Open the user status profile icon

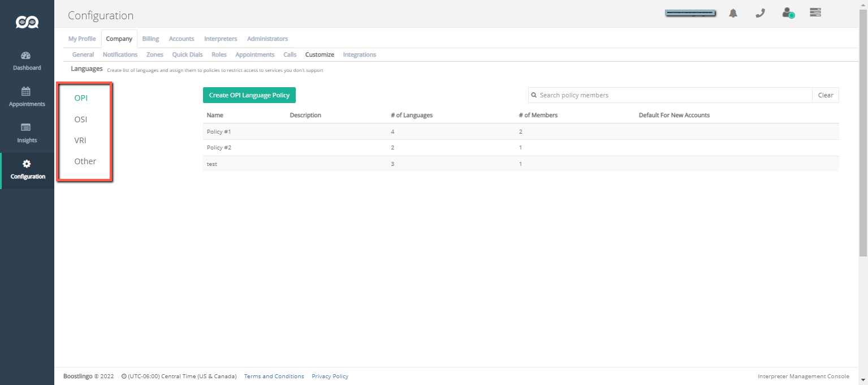coord(788,13)
